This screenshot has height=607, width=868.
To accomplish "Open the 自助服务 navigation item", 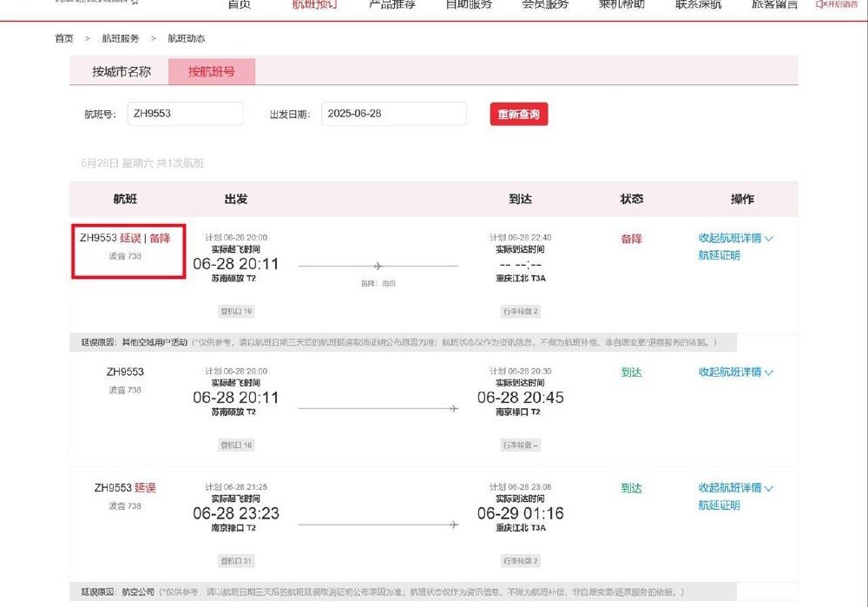I will pos(469,4).
